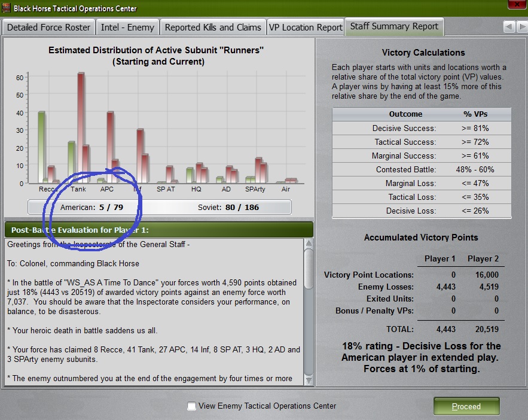Click the evaluation text scrollbar thumb
Screen dimensions: 528x420
[x=309, y=269]
